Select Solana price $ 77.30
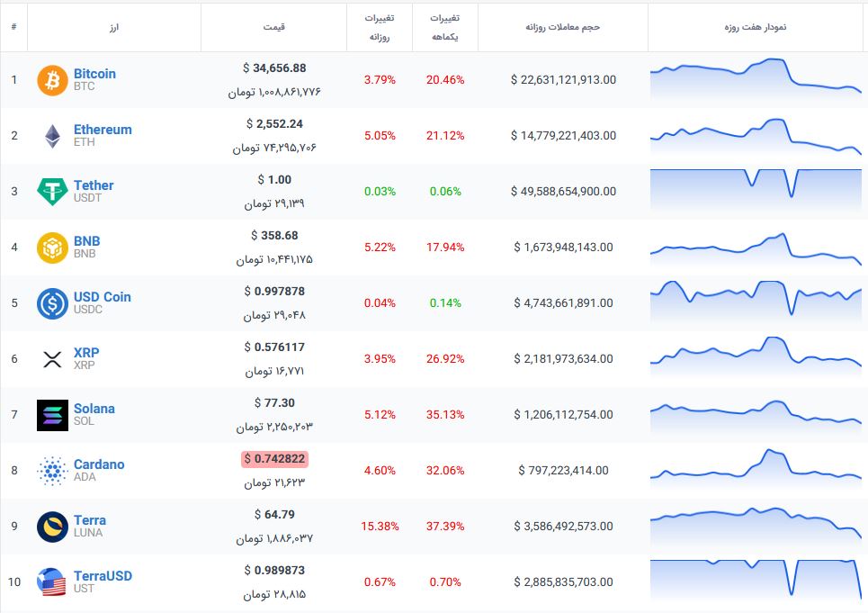The width and height of the screenshot is (868, 613). [274, 403]
